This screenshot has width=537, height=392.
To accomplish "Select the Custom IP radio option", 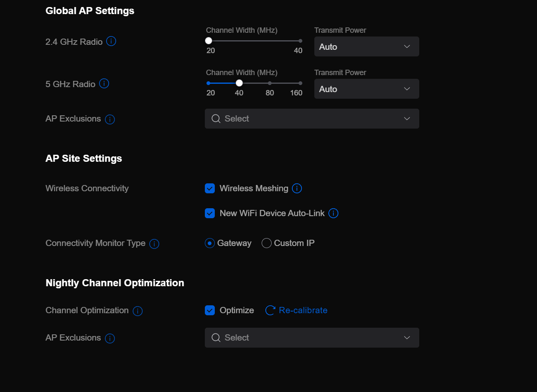I will coord(267,243).
